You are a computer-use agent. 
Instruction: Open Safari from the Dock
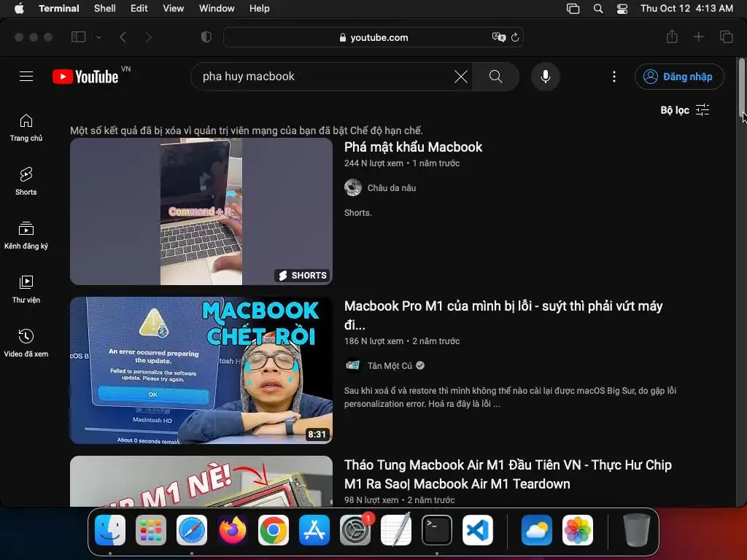coord(192,530)
